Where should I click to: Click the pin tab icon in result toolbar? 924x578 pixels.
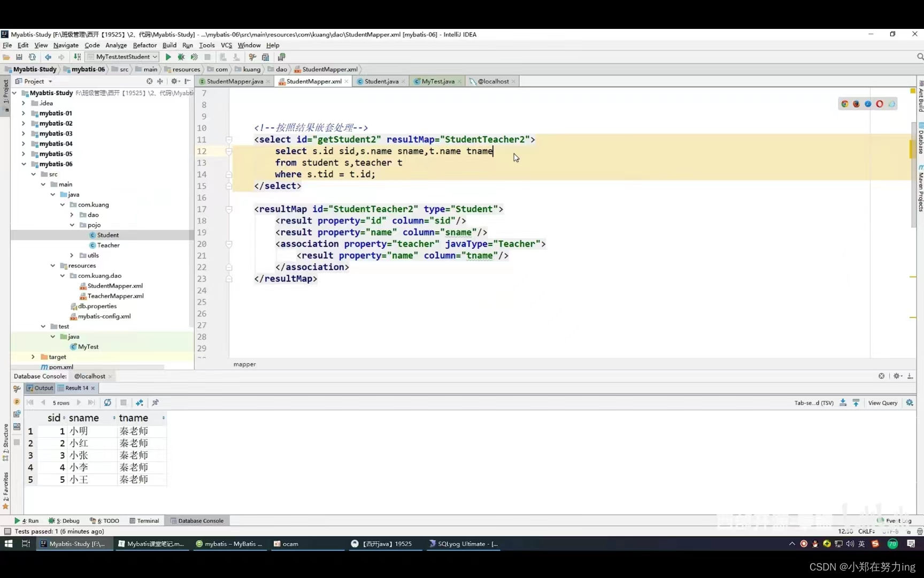(155, 402)
